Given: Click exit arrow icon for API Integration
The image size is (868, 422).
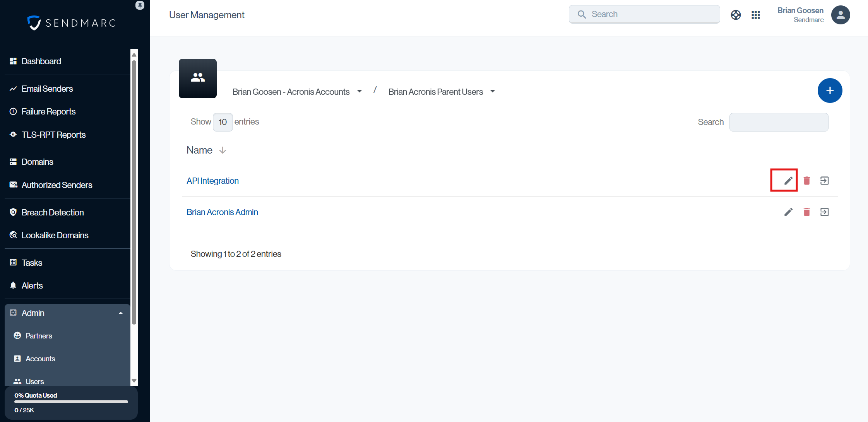Looking at the screenshot, I should [x=824, y=181].
